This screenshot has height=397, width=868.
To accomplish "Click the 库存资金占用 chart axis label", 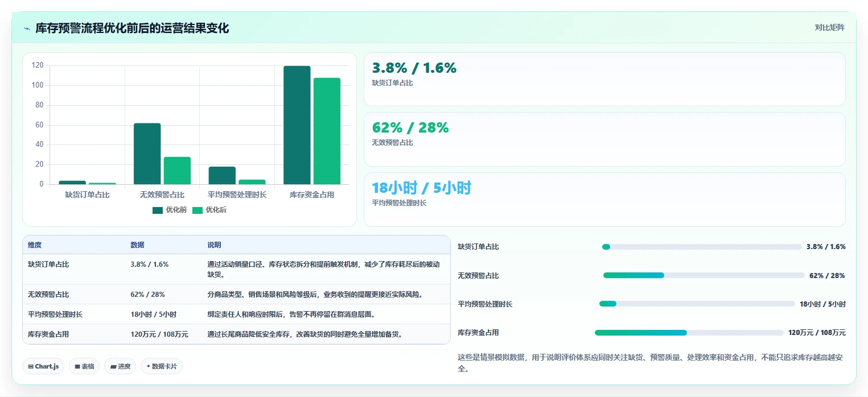I will (x=312, y=195).
